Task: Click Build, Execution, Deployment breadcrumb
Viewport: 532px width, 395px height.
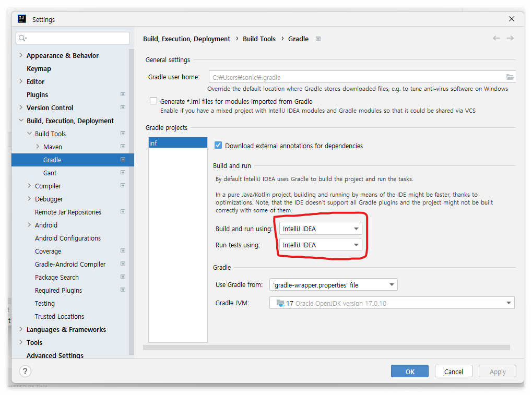Action: tap(186, 39)
